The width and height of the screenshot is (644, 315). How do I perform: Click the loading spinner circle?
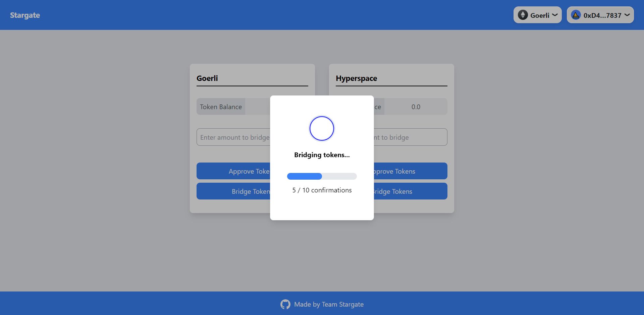pyautogui.click(x=322, y=128)
